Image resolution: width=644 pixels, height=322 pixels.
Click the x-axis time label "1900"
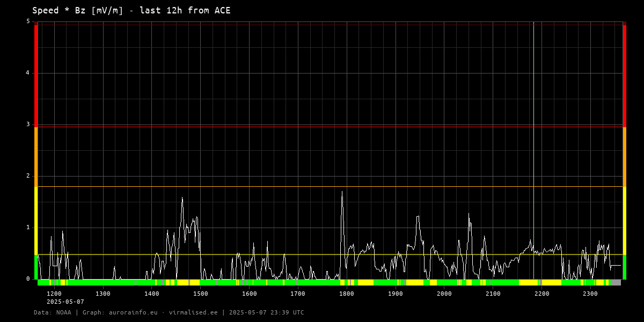396,294
